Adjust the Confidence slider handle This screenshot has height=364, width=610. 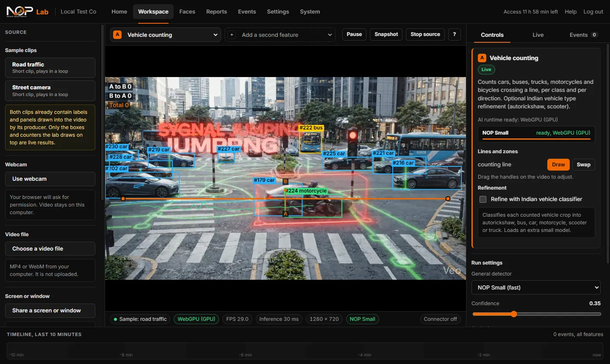coord(514,314)
